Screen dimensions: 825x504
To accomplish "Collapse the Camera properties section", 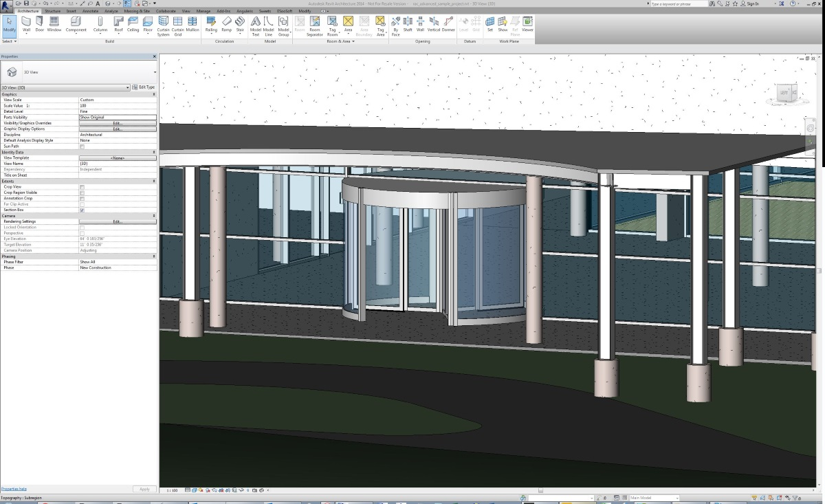I will click(x=153, y=215).
